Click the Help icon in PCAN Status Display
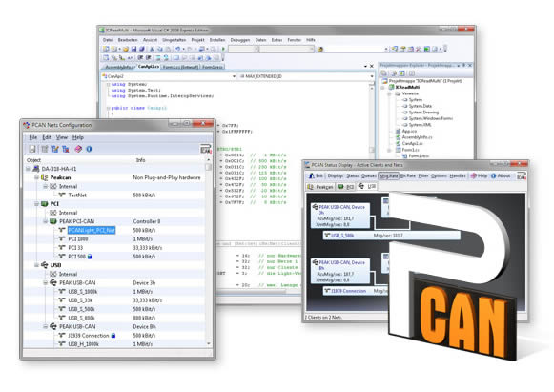Viewport: 554px width, 392px height. [x=474, y=176]
